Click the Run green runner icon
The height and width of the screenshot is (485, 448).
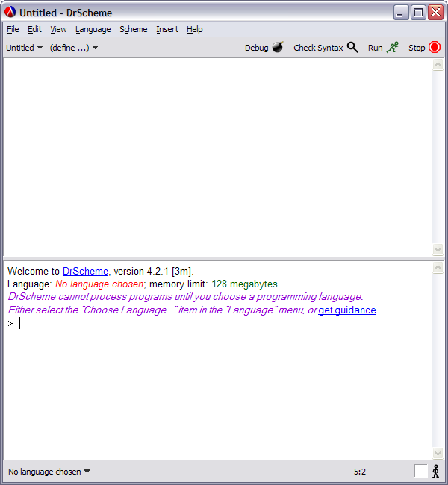coord(393,47)
